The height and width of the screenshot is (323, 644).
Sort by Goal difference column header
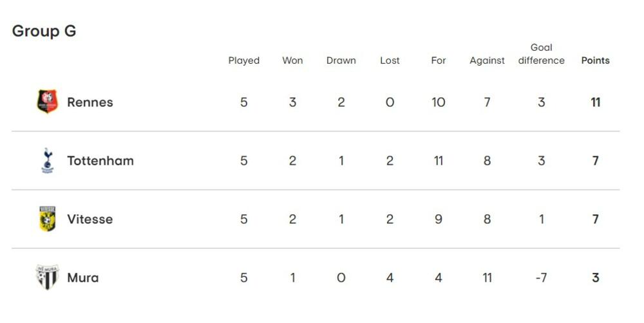click(x=541, y=54)
